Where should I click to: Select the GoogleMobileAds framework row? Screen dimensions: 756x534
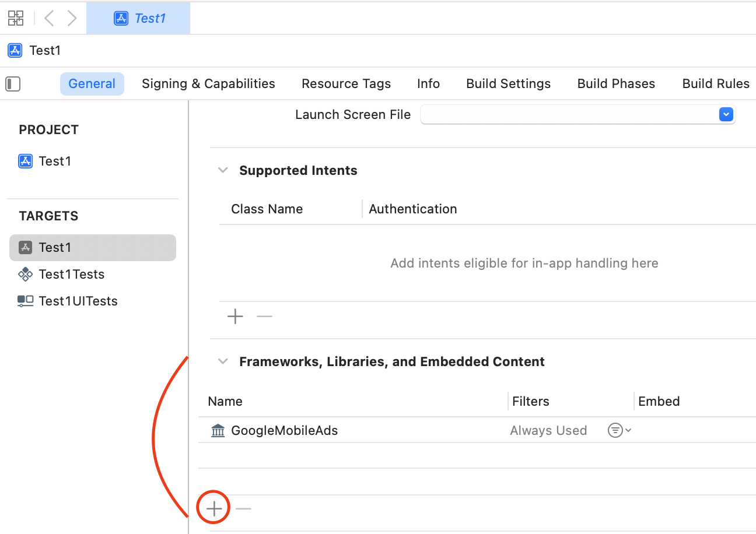pyautogui.click(x=477, y=431)
